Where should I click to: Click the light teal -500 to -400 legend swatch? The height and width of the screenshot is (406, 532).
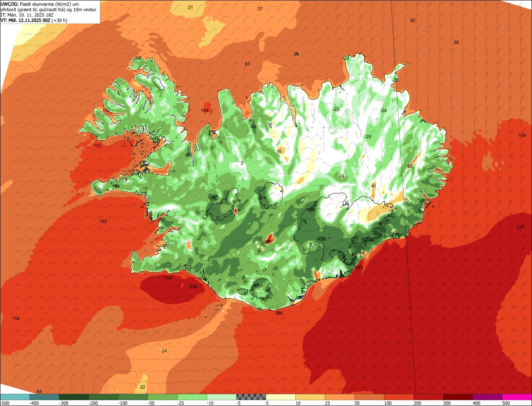15,397
